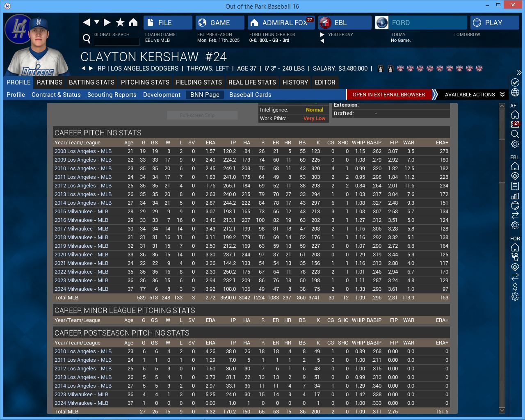Open the Scouting Reports subtab
This screenshot has width=525, height=420.
click(112, 95)
